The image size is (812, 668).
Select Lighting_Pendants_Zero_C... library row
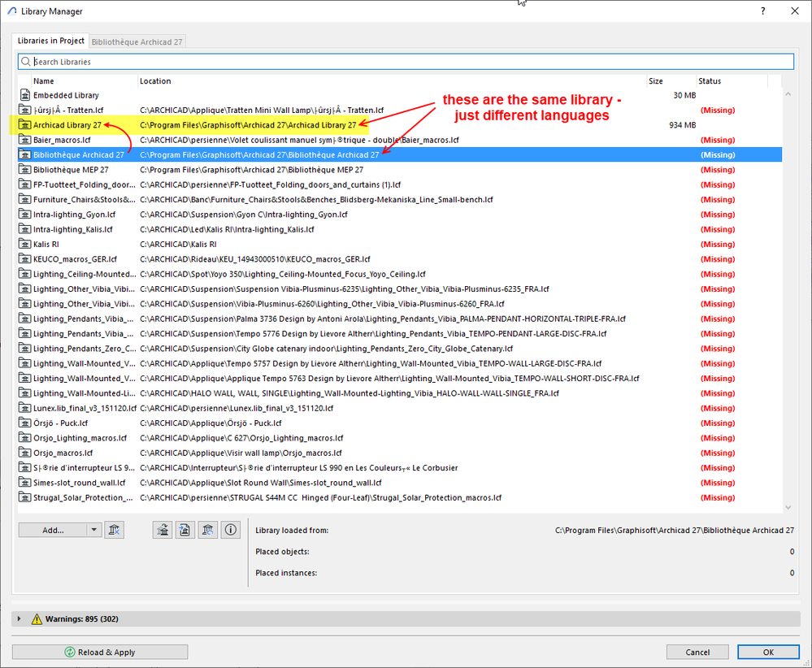tap(400, 349)
